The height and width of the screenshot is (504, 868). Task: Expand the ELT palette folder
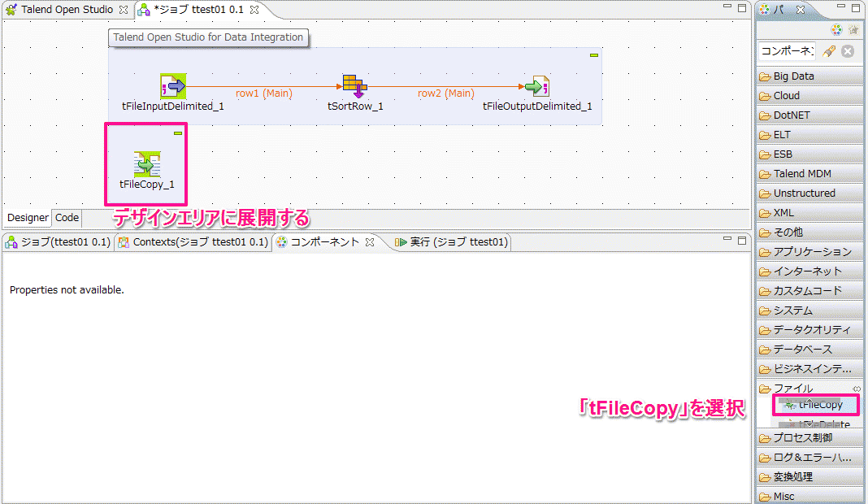[809, 135]
